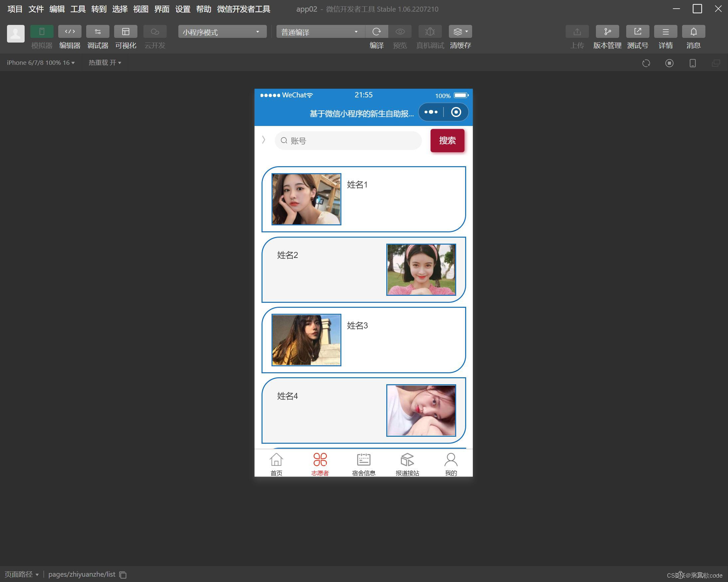Open the details (详情) panel icon
The height and width of the screenshot is (582, 728).
tap(665, 32)
